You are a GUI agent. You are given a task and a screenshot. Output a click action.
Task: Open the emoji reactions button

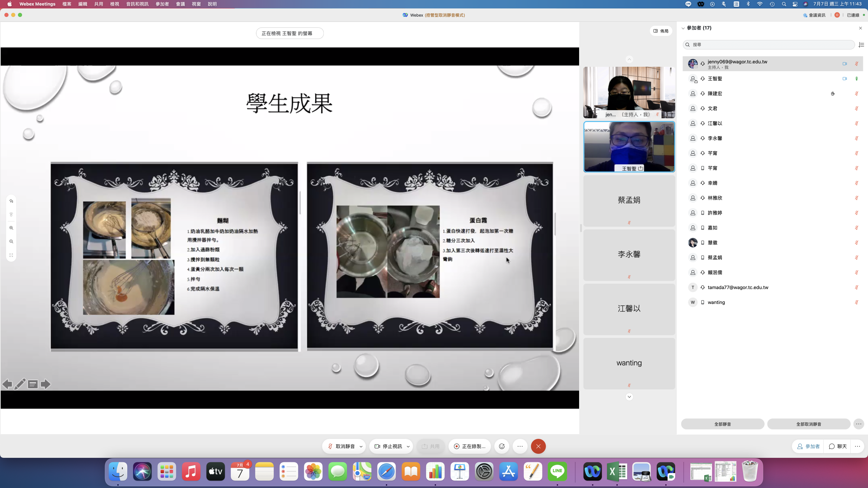pyautogui.click(x=502, y=446)
